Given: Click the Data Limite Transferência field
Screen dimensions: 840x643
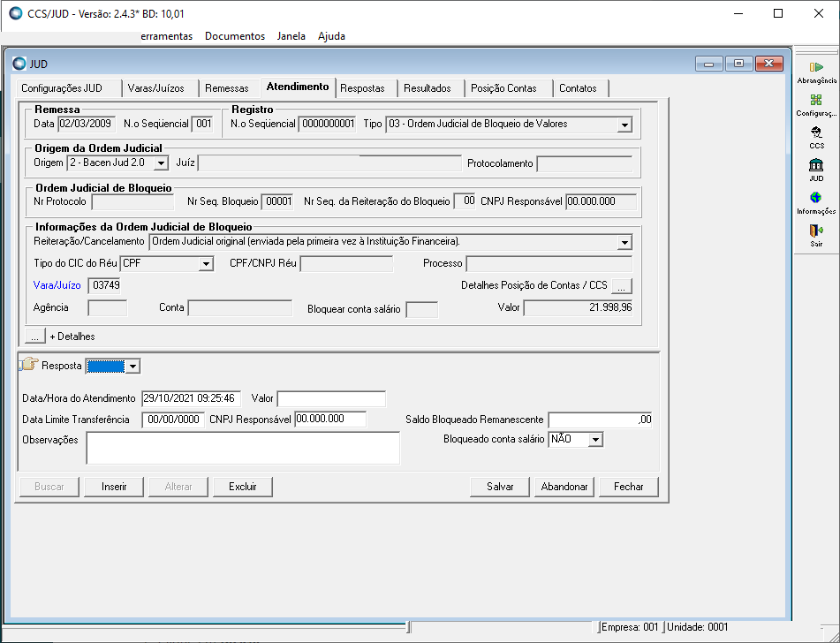Looking at the screenshot, I should tap(173, 420).
